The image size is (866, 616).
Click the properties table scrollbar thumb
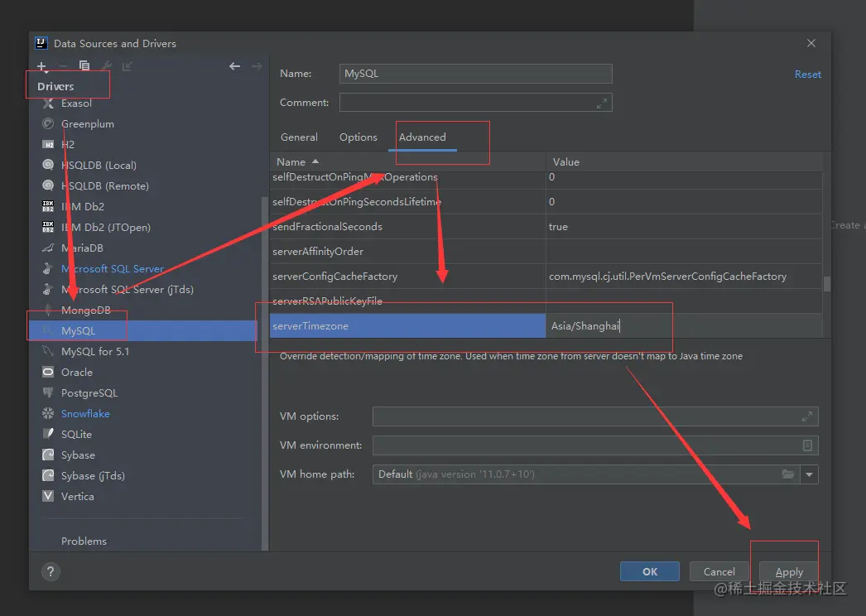[x=827, y=284]
